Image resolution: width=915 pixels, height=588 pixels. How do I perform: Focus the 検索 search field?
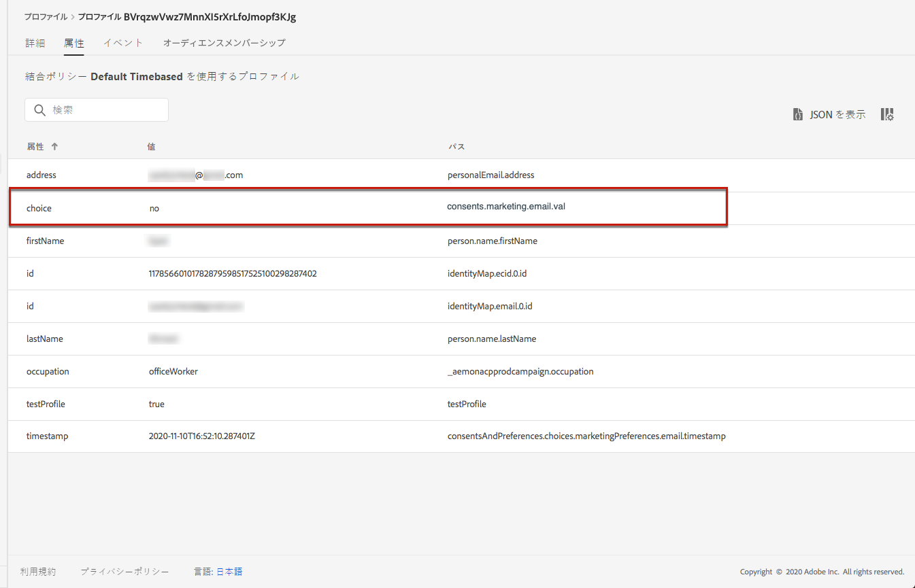pyautogui.click(x=97, y=110)
